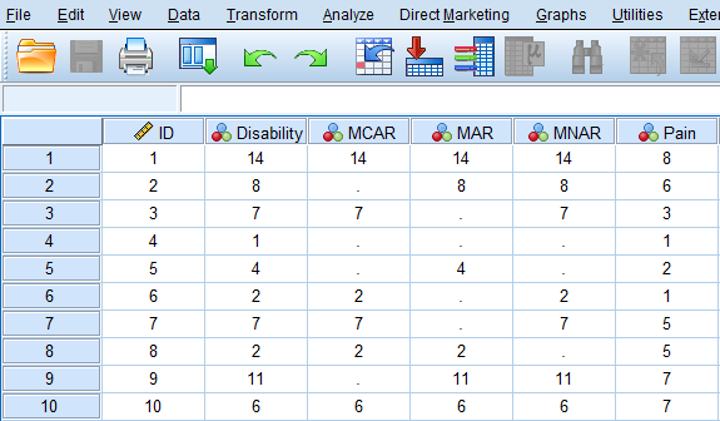Click the cell editor input bar
The height and width of the screenshot is (421, 720).
pos(448,99)
